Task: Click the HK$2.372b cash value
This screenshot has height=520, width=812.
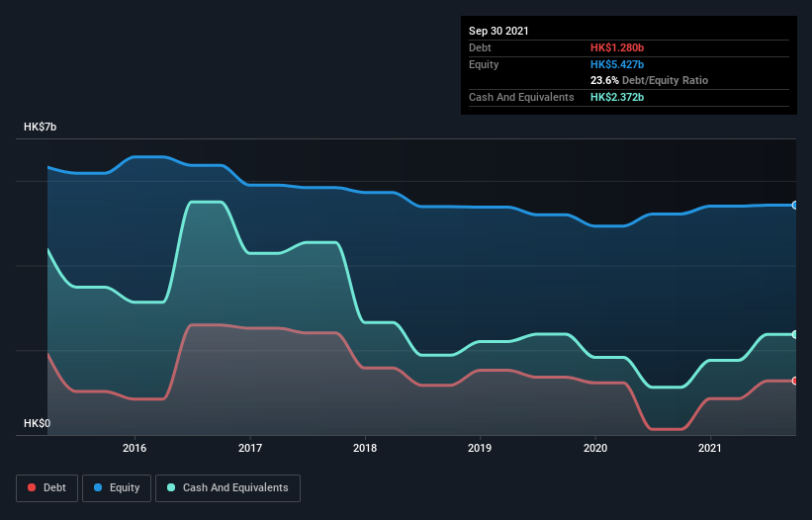Action: coord(617,97)
